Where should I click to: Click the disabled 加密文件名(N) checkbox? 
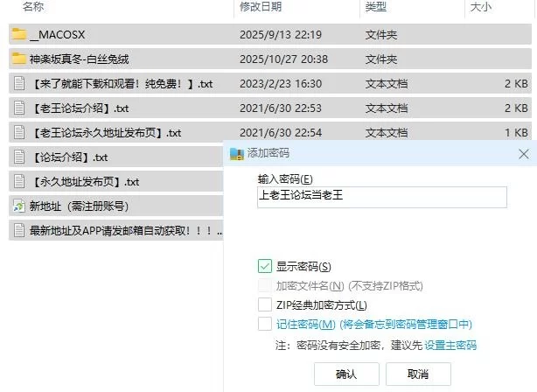tap(265, 285)
